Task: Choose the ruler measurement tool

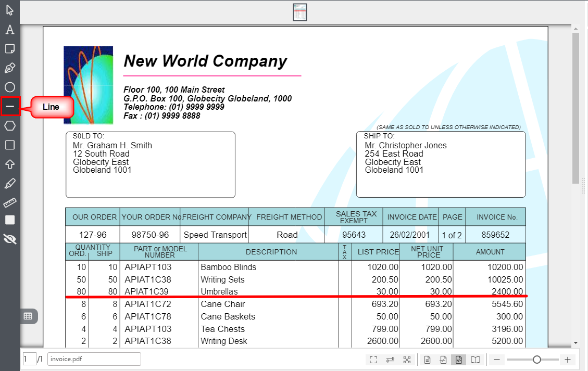Action: 10,203
